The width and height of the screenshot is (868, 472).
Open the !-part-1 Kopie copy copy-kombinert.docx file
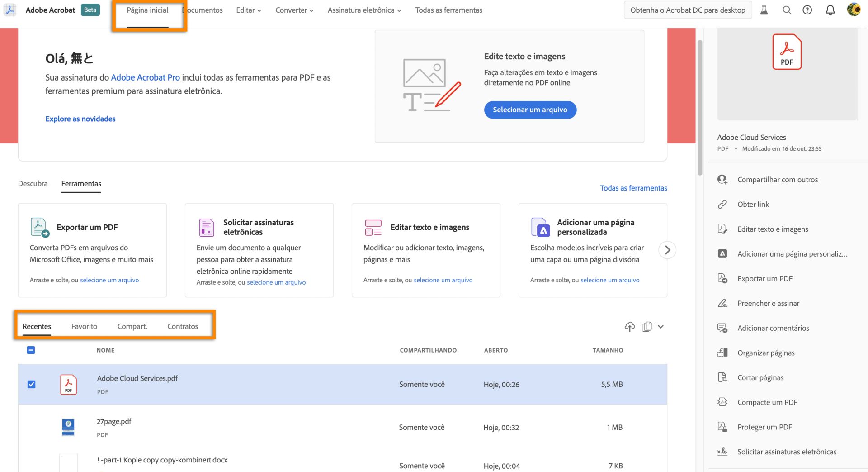162,460
